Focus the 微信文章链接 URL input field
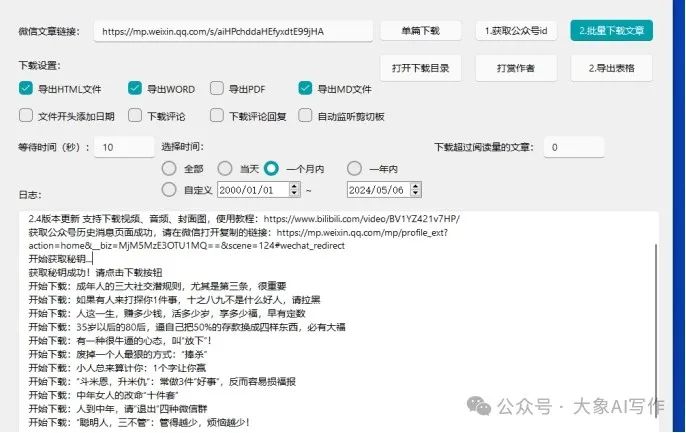This screenshot has height=433, width=686. pos(233,31)
